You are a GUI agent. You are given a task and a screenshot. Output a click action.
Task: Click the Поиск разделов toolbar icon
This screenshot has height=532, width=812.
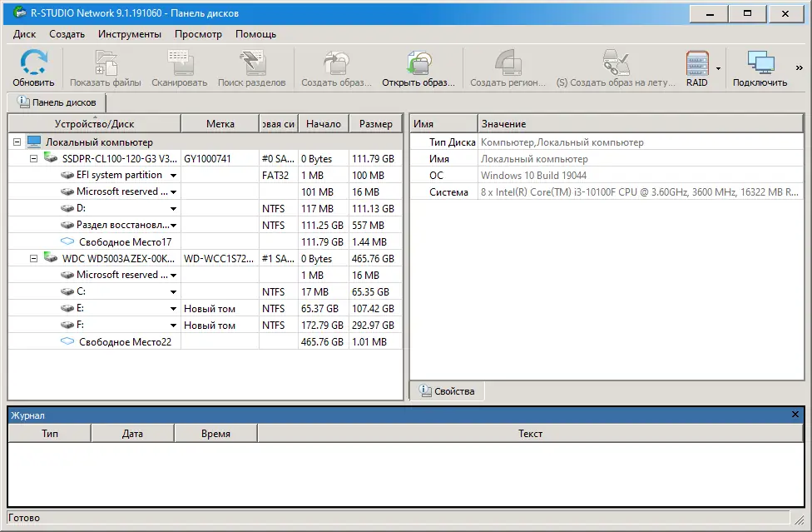[252, 62]
